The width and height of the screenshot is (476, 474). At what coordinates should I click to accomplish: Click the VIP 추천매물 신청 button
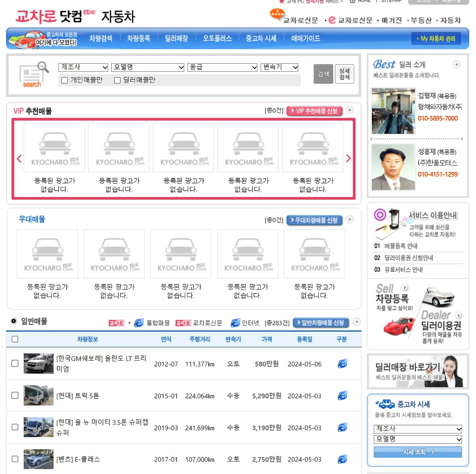click(x=314, y=111)
